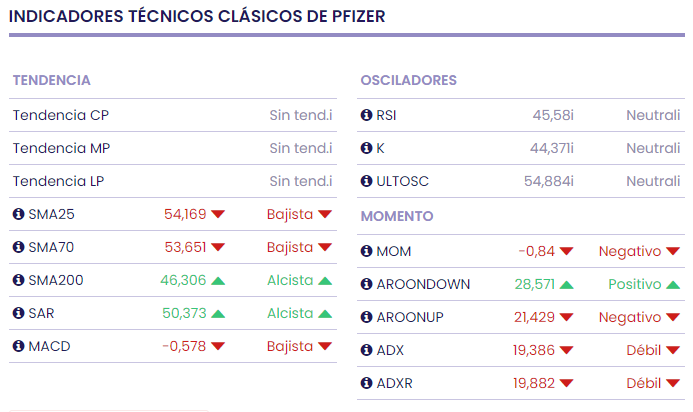Click the MOM info icon
The height and width of the screenshot is (412, 693).
pyautogui.click(x=366, y=251)
